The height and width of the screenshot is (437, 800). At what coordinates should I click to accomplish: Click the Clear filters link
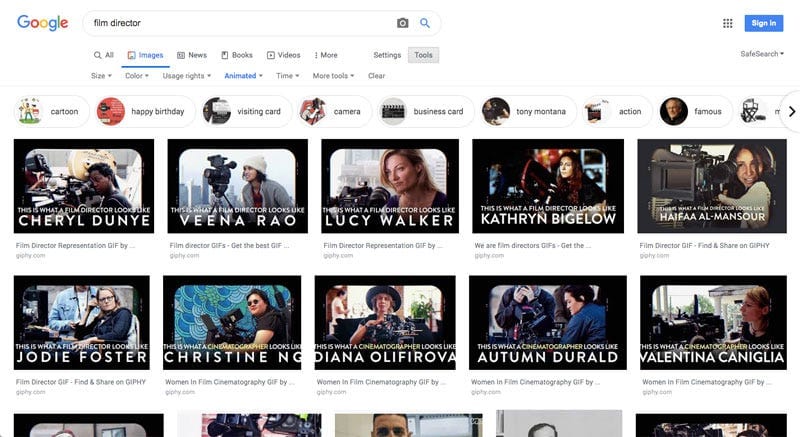point(376,76)
